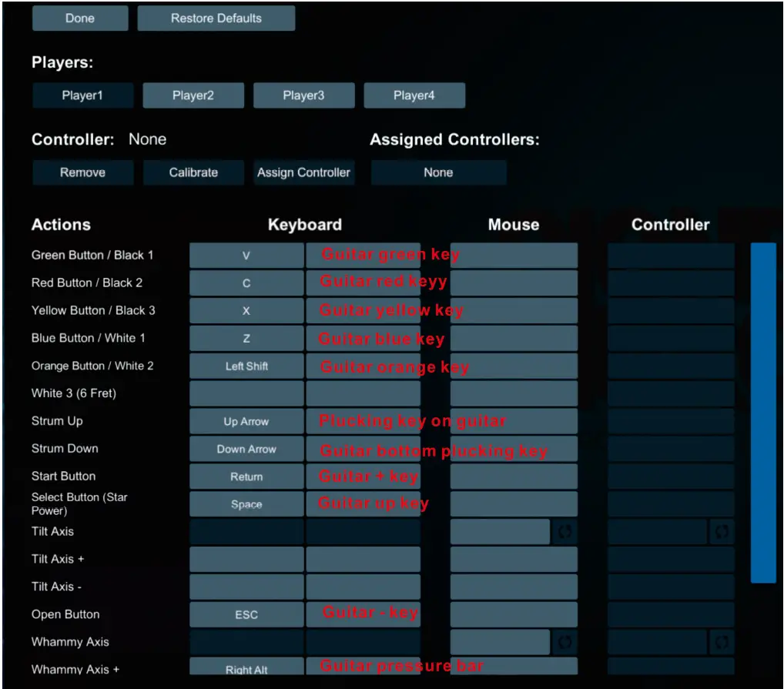Set mouse axis binding for Whammy Axis

pos(500,642)
